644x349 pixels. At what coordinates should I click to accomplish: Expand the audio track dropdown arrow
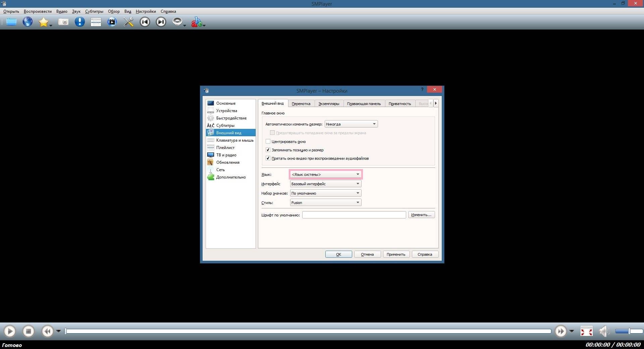click(184, 25)
